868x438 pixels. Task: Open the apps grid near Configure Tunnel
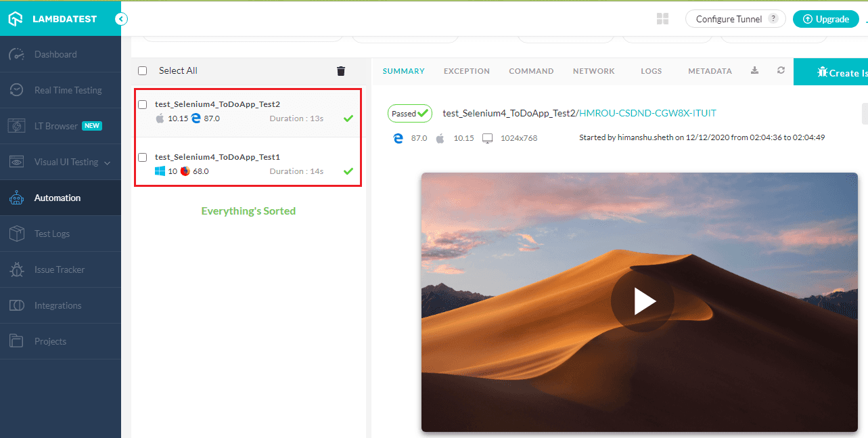(662, 19)
